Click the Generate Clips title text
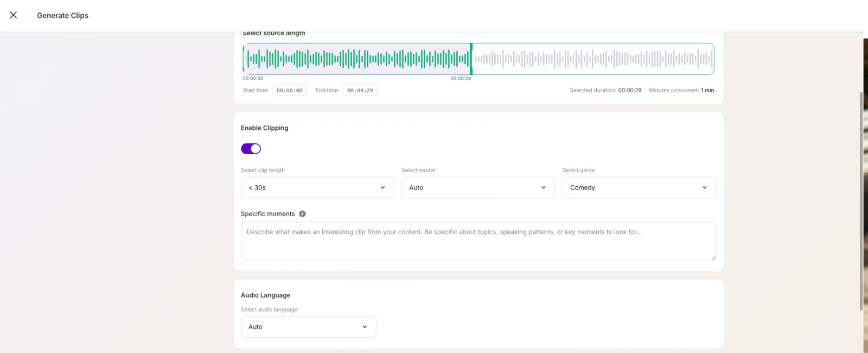Viewport: 868px width, 353px height. pyautogui.click(x=62, y=16)
